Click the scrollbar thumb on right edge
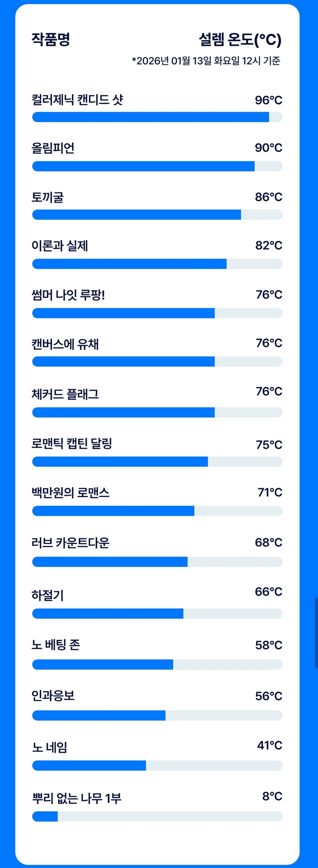This screenshot has height=868, width=318. click(316, 633)
